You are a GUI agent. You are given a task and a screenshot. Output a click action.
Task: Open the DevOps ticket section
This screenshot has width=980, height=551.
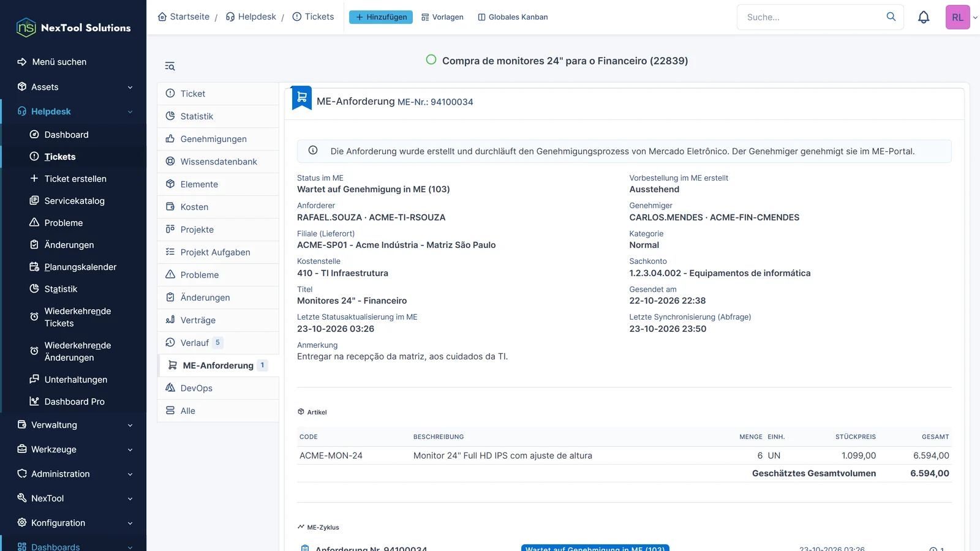[x=218, y=388]
